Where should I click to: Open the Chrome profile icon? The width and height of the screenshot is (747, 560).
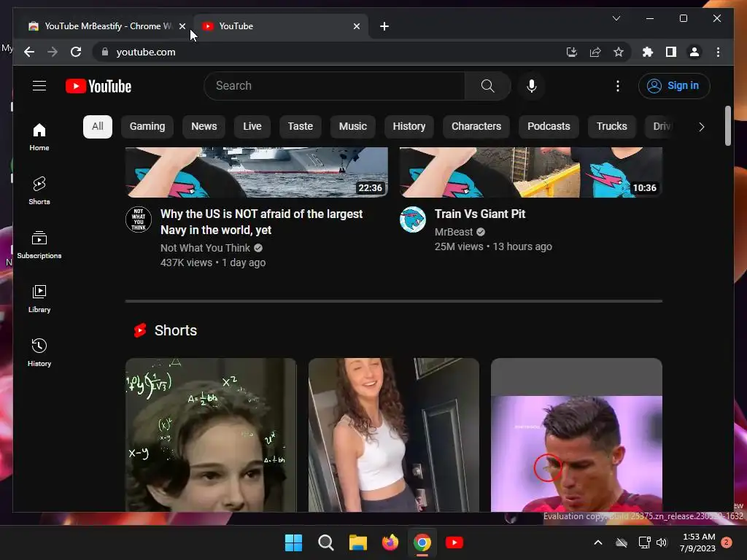click(694, 52)
